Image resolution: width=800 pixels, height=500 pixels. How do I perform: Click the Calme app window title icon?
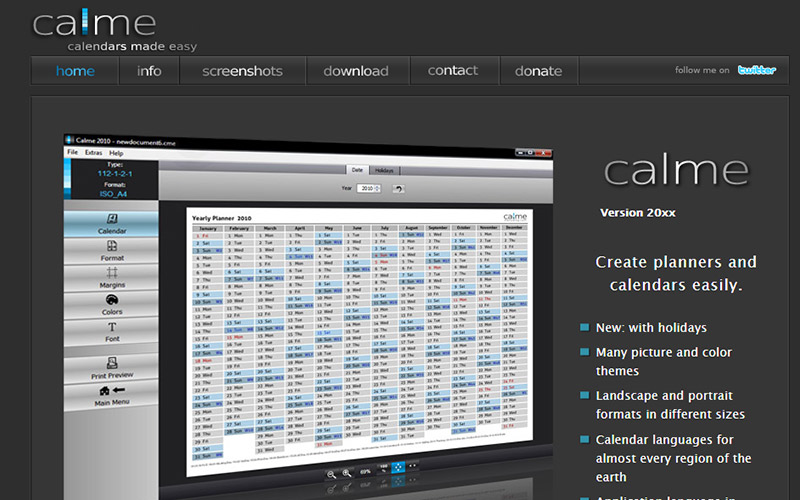point(69,139)
